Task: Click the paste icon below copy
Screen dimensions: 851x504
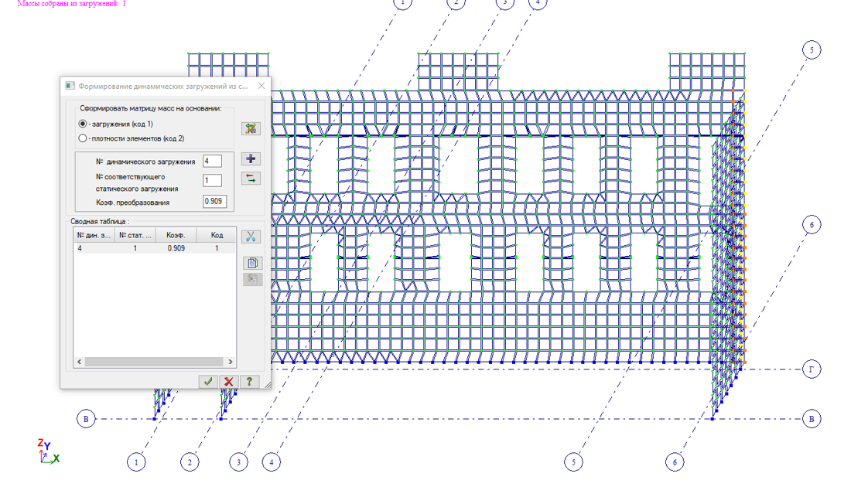Action: click(x=252, y=279)
